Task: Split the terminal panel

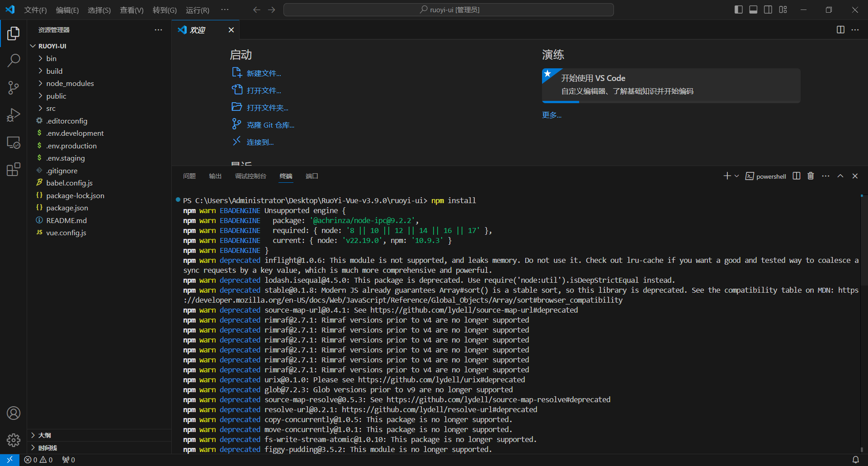Action: pyautogui.click(x=797, y=176)
